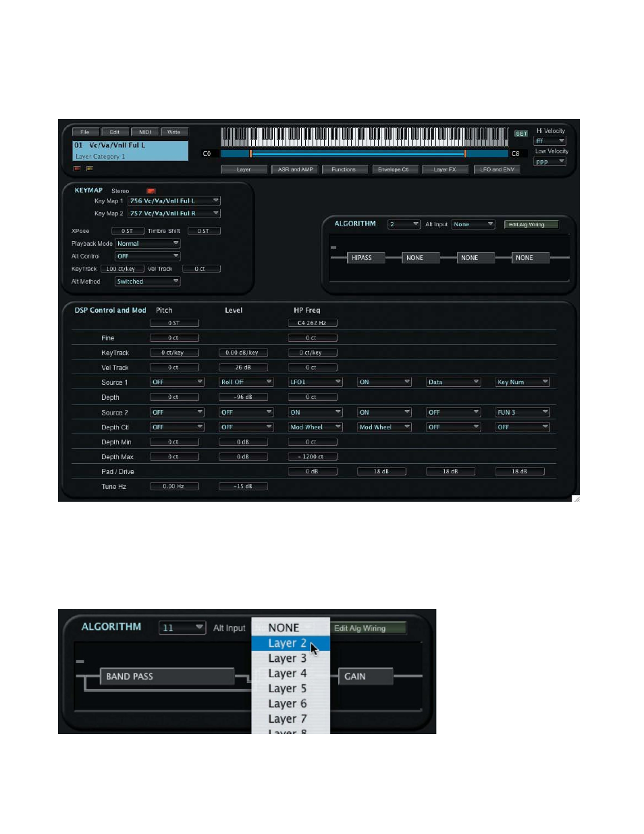Open the Low Velocity ppp dropdown
Viewport: 644px width, 834px height.
click(549, 161)
